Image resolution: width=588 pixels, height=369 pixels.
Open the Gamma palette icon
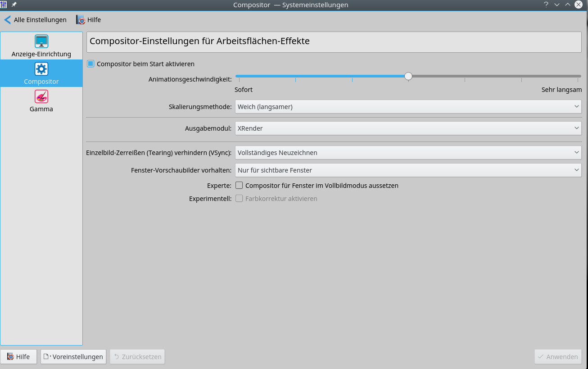(x=41, y=96)
